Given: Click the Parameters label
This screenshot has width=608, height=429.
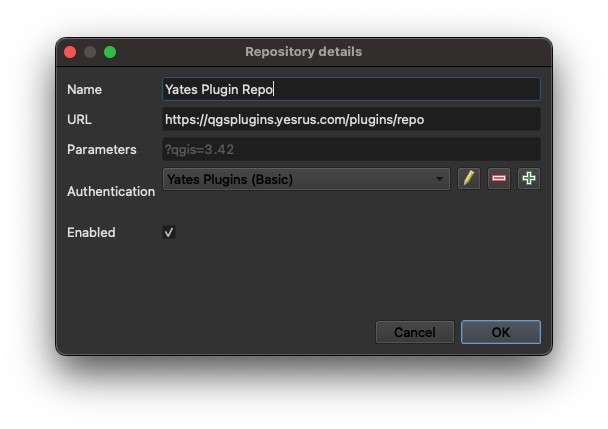Looking at the screenshot, I should click(x=102, y=150).
